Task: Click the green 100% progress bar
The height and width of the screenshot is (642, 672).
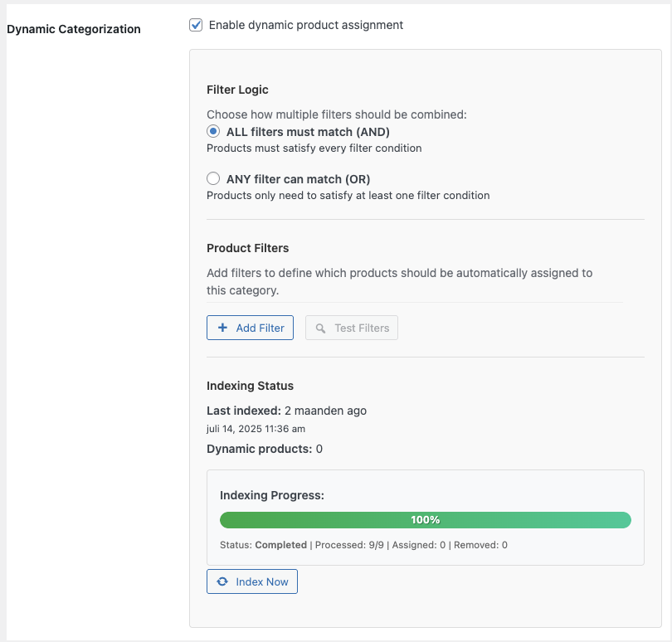Action: coord(426,520)
